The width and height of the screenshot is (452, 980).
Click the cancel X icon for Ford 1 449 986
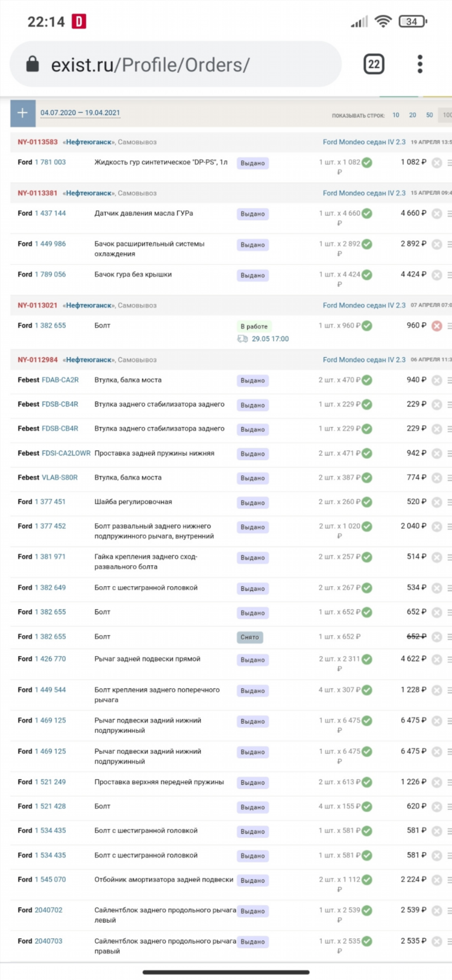point(437,244)
